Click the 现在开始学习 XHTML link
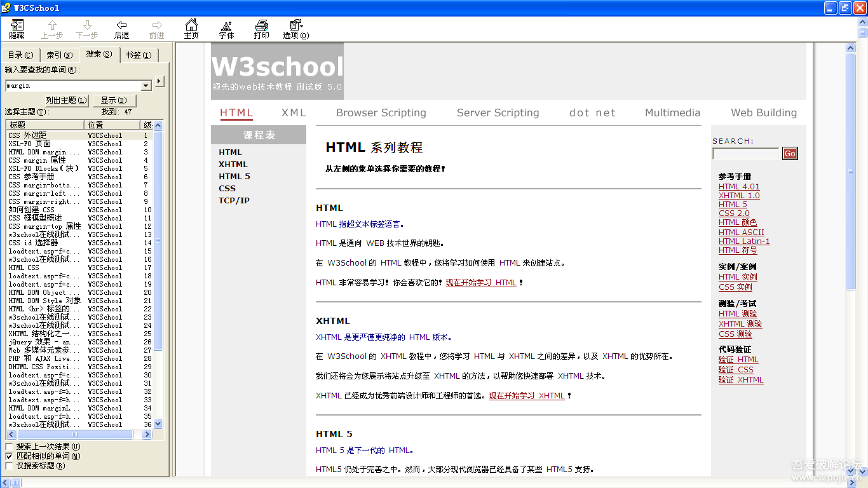Viewport: 868px width, 488px height. click(527, 396)
